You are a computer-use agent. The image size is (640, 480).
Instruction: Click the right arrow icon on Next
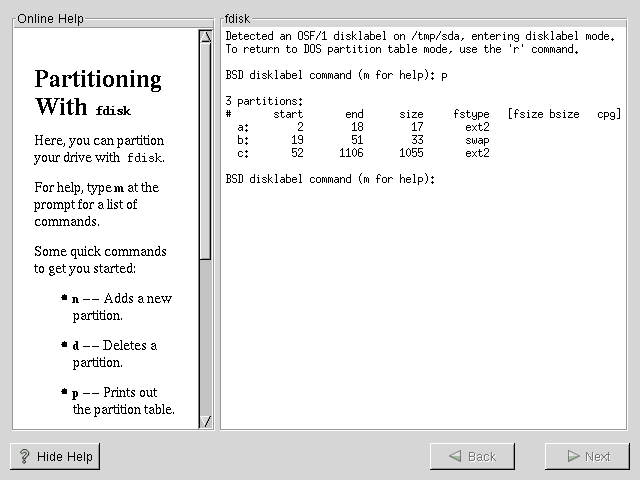[572, 456]
